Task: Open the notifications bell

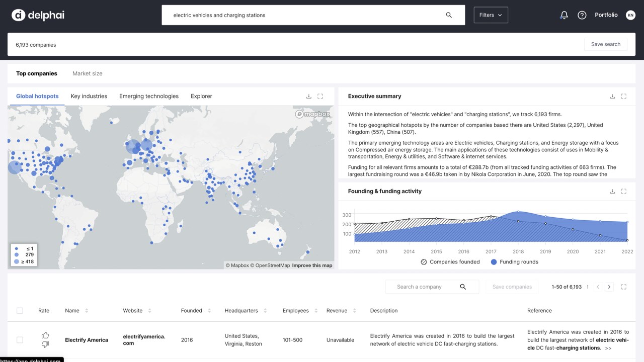Action: click(x=564, y=15)
